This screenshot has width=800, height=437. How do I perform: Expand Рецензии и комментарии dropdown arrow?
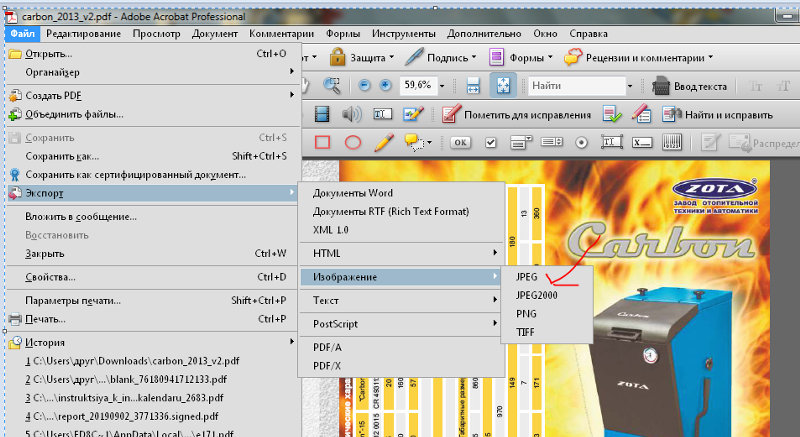[710, 57]
